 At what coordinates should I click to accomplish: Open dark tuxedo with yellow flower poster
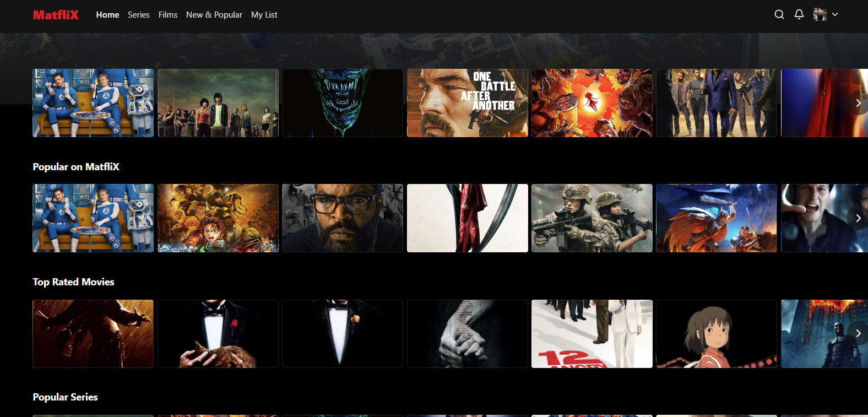[x=343, y=334]
